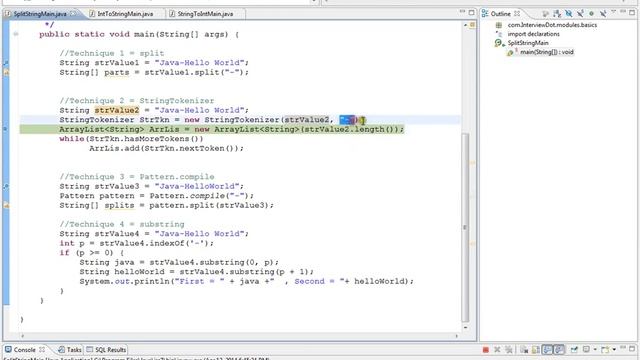Close the Console view tab

tap(42, 349)
